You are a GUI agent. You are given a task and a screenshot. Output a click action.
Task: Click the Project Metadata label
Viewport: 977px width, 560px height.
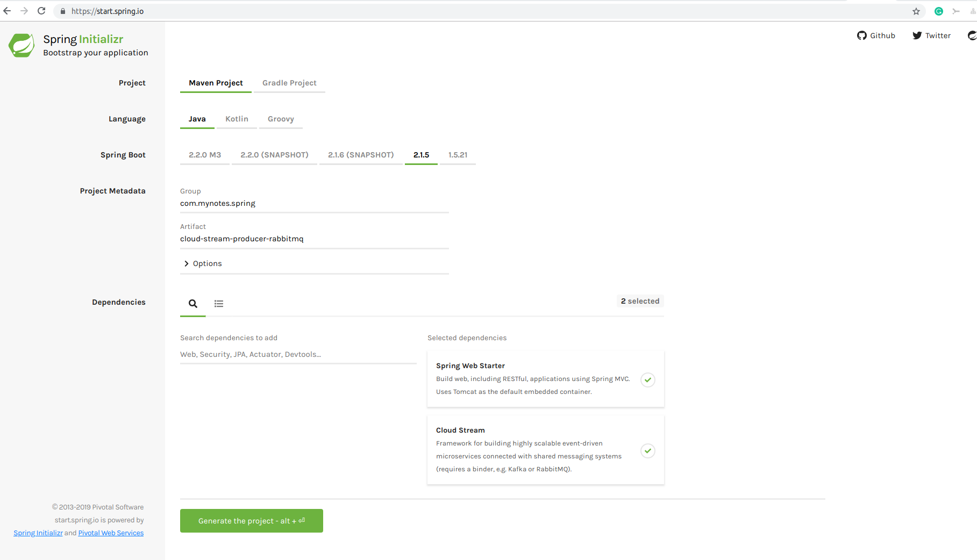[x=112, y=191]
